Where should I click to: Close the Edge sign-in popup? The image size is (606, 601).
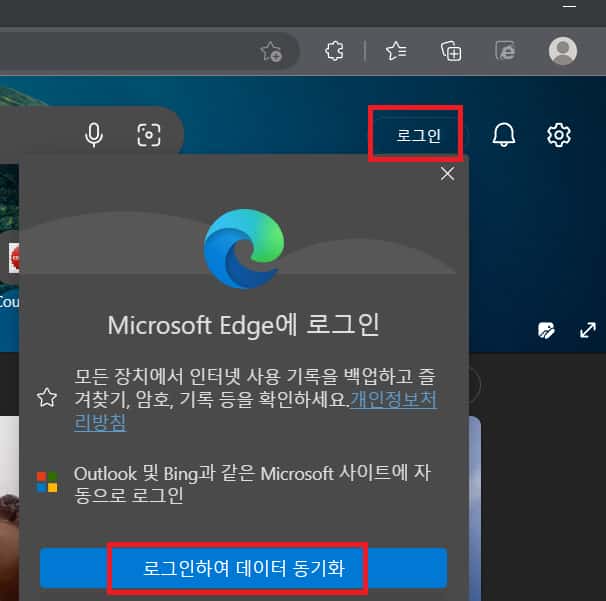tap(448, 174)
